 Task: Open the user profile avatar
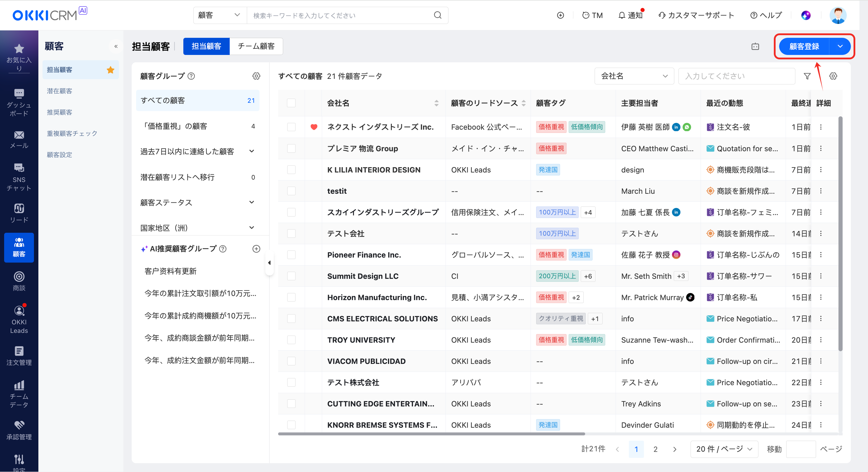[x=838, y=15]
